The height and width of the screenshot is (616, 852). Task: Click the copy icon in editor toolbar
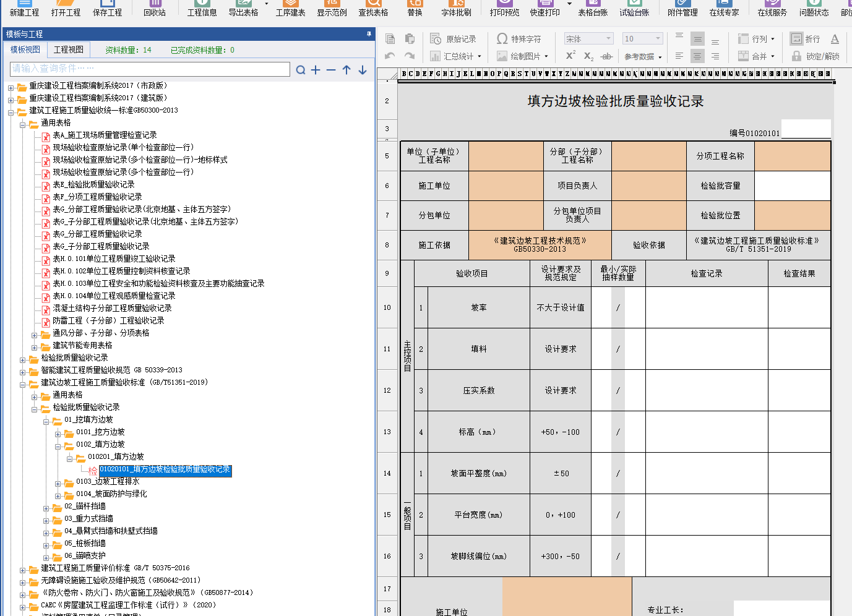390,39
